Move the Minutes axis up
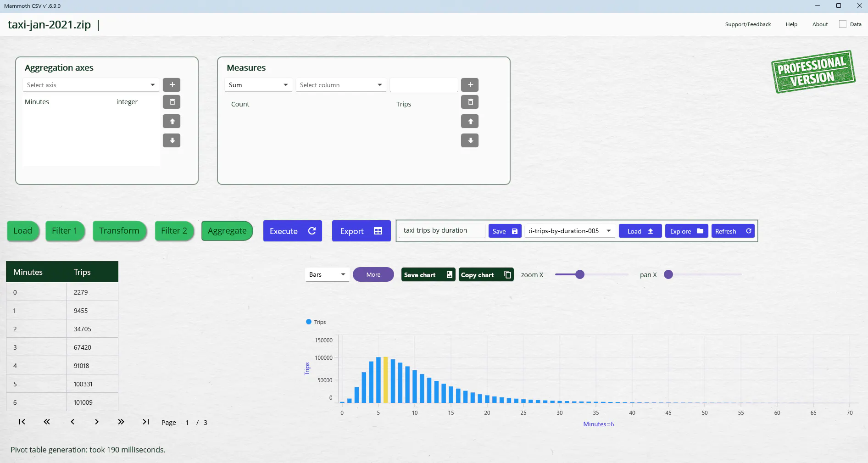This screenshot has width=868, height=463. (x=172, y=121)
